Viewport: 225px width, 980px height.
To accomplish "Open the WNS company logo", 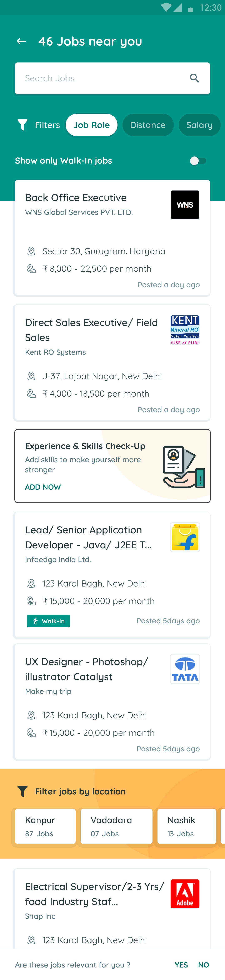I will point(185,205).
